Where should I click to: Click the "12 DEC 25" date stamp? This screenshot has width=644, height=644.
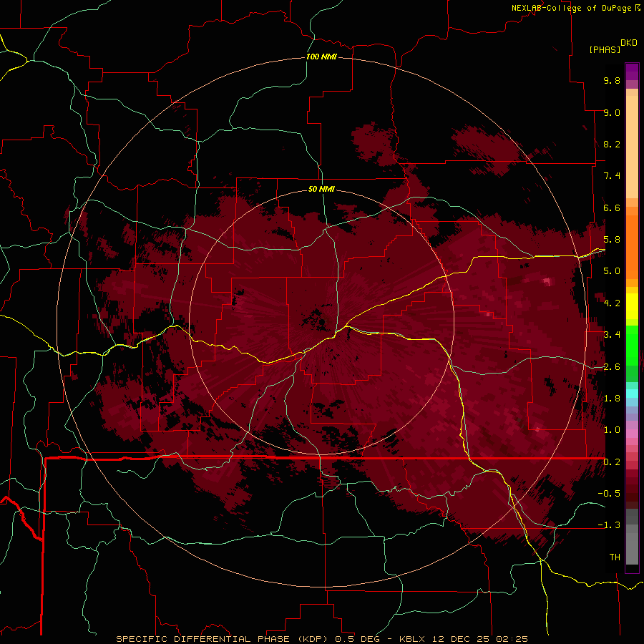459,639
